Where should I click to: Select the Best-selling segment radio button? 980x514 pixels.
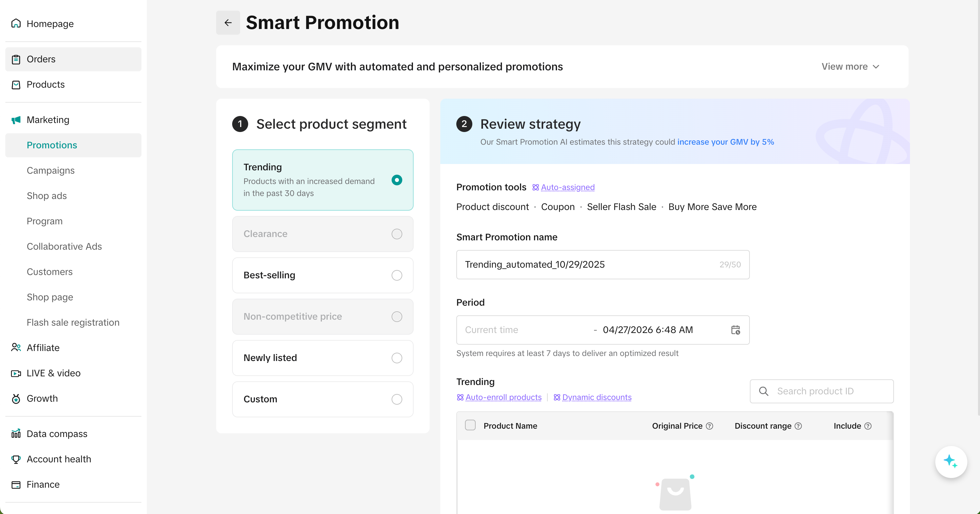click(396, 275)
